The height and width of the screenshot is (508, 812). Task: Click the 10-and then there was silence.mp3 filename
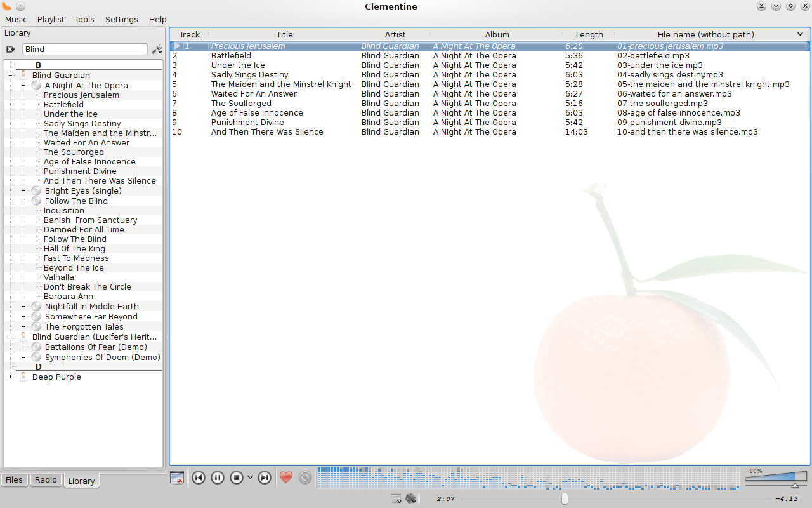[688, 132]
